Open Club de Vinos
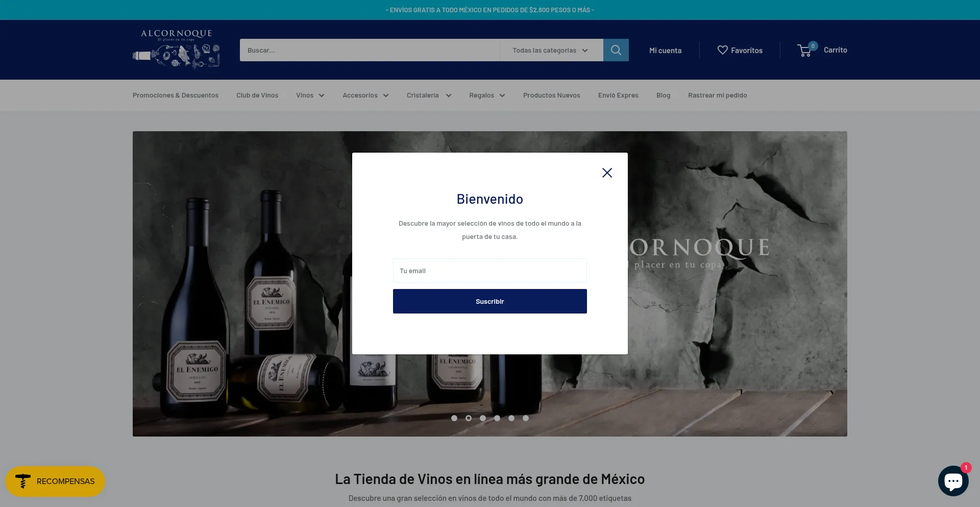Image resolution: width=980 pixels, height=507 pixels. tap(257, 95)
